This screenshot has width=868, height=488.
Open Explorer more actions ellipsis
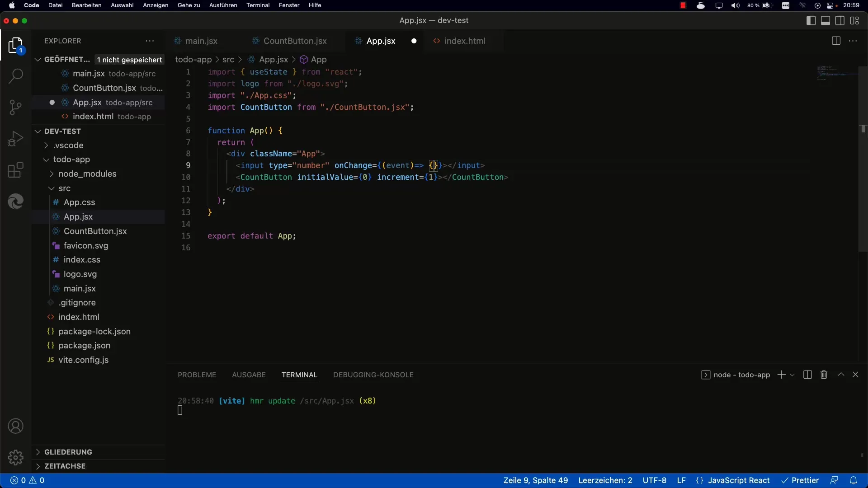150,41
